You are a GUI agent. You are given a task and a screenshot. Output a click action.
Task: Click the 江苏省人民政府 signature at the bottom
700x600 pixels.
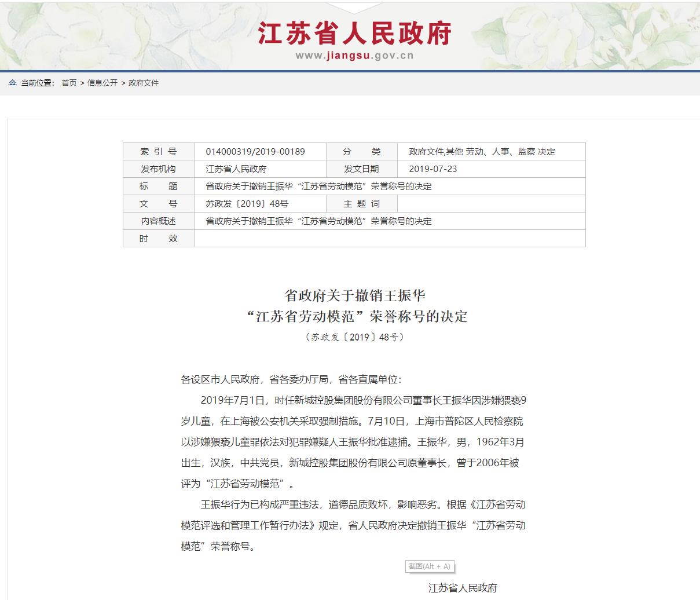(463, 588)
